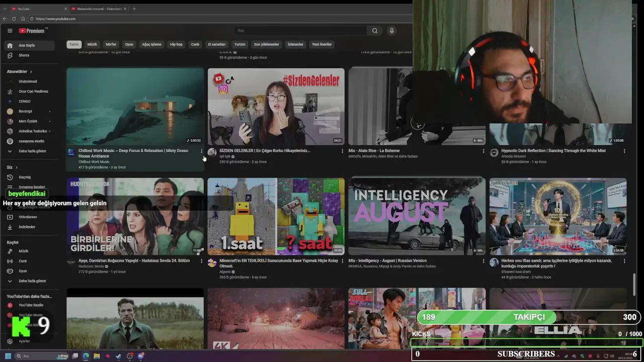
Task: Open the browser tab list dropdown arrow
Action: tap(5, 9)
